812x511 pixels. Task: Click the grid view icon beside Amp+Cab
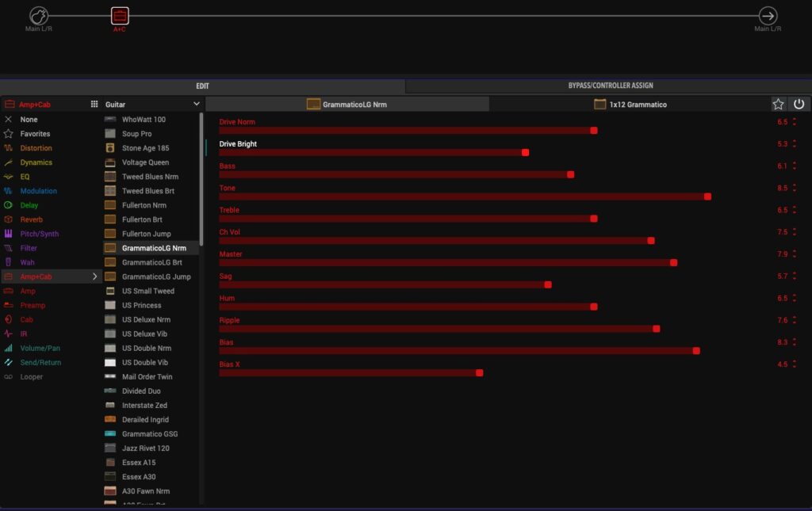pos(94,104)
